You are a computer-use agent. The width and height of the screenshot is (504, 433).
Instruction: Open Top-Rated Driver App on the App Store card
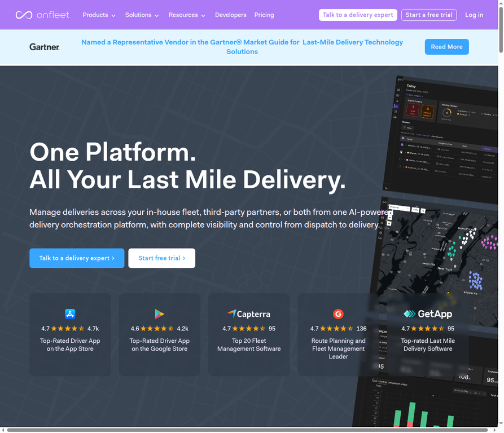click(70, 334)
